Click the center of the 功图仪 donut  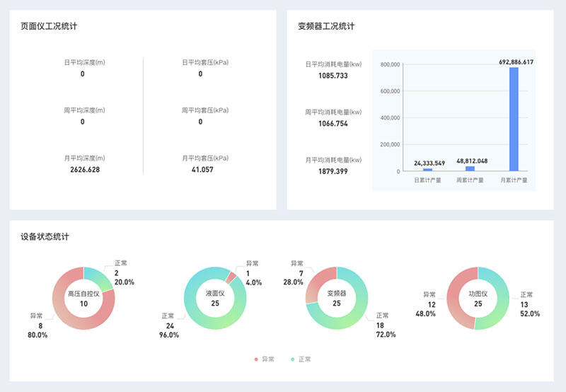click(478, 298)
